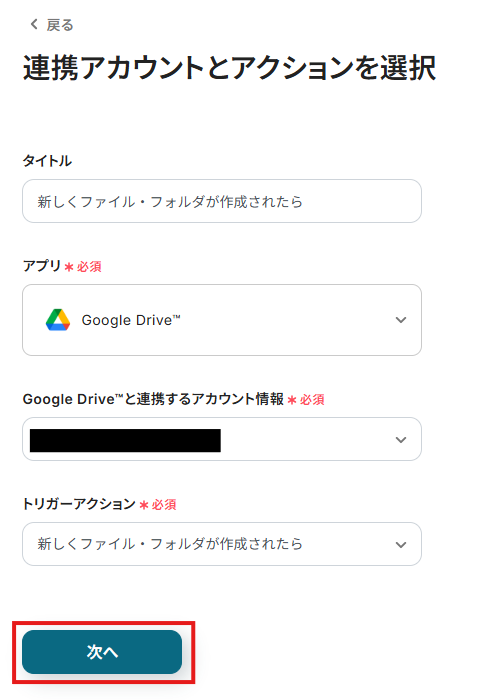Expand the アプリ dropdown chevron
This screenshot has height=700, width=493.
[x=401, y=320]
